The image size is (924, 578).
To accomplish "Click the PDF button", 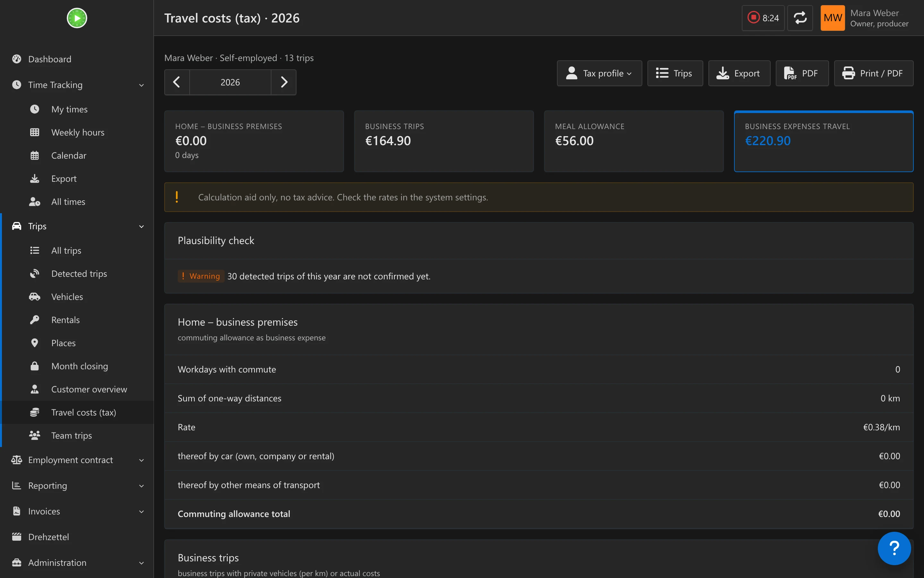I will (x=802, y=74).
